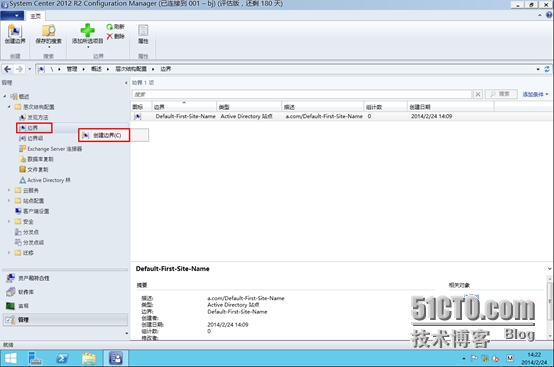Open 监视 workspace

65,306
